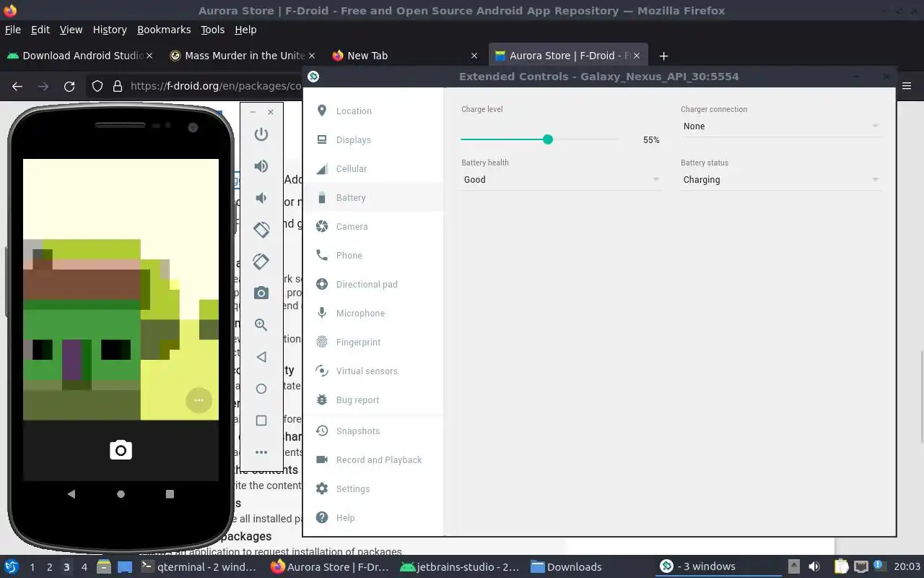Open the Help page in Extended Controls
The width and height of the screenshot is (924, 578).
(373, 517)
